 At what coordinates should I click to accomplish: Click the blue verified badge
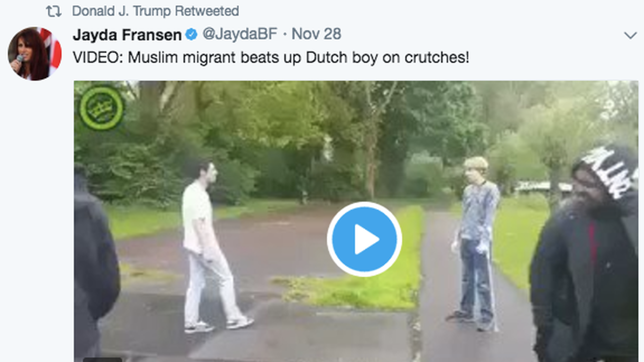[x=192, y=35]
